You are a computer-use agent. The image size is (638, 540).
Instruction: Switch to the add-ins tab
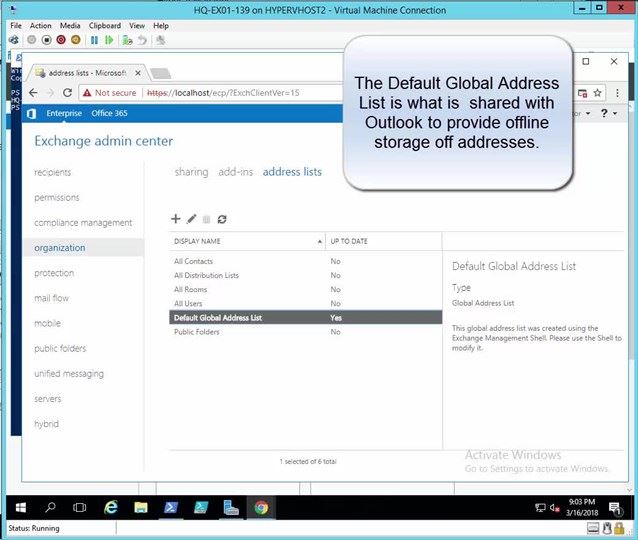coord(236,172)
